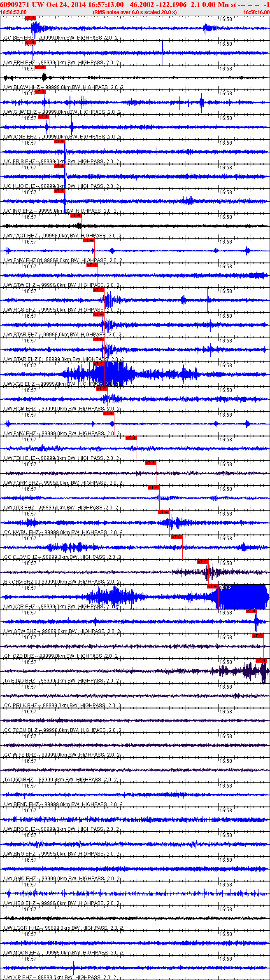This screenshot has height=980, width=270.
Task: Click the 'UW LCOR HHZ' station label
Action: (22, 928)
